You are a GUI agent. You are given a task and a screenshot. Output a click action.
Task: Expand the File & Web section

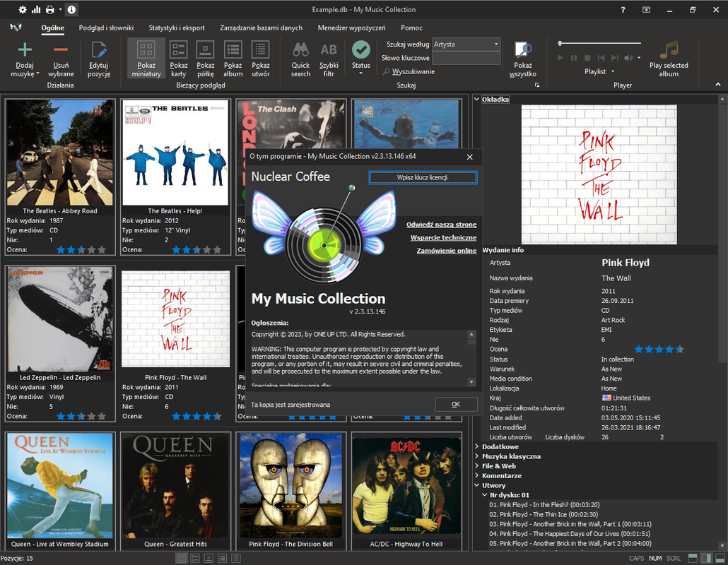(x=476, y=465)
